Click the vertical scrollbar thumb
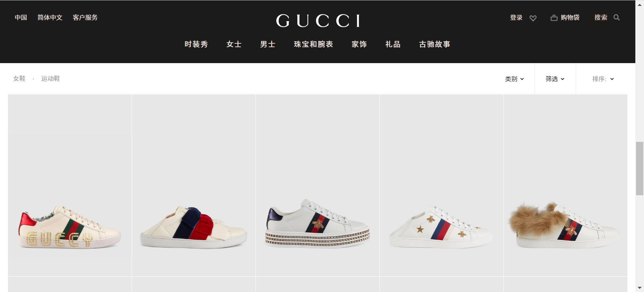This screenshot has height=292, width=644. tap(639, 169)
